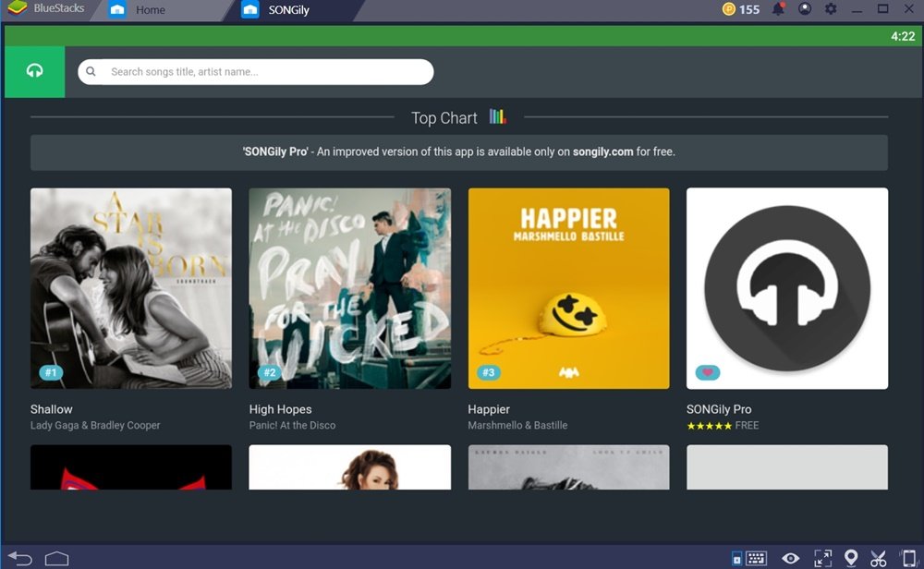Click the Android home button
The image size is (924, 569).
click(x=56, y=559)
